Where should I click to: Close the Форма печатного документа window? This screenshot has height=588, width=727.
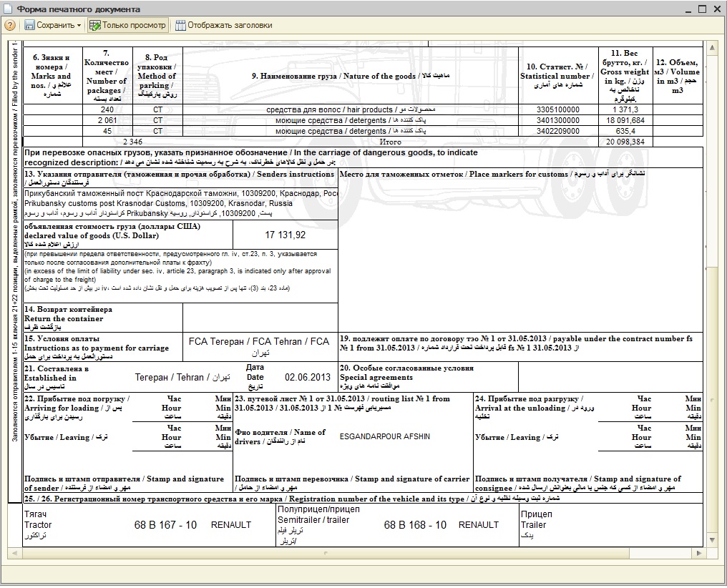[x=716, y=9]
